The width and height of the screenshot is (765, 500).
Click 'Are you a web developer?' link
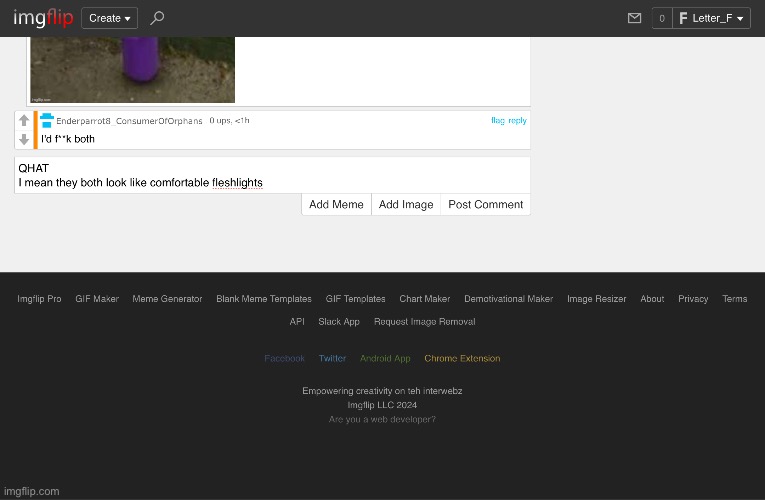point(382,419)
